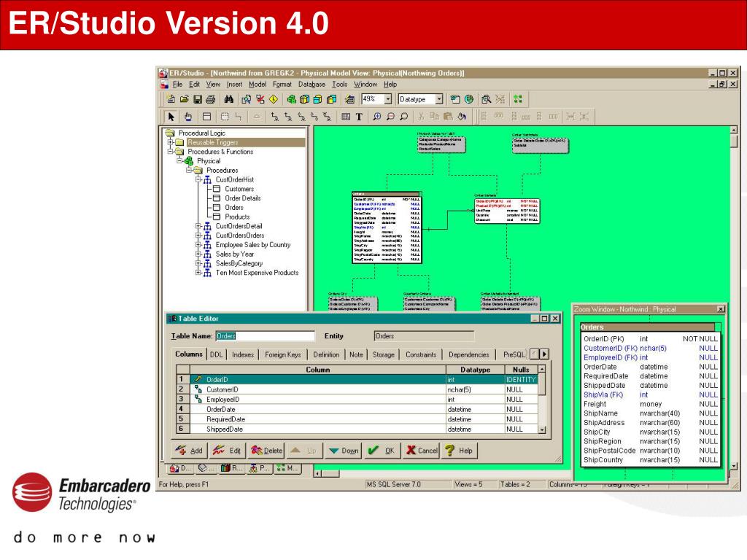747x560 pixels.
Task: Select the EmployeeID column row
Action: (x=357, y=400)
